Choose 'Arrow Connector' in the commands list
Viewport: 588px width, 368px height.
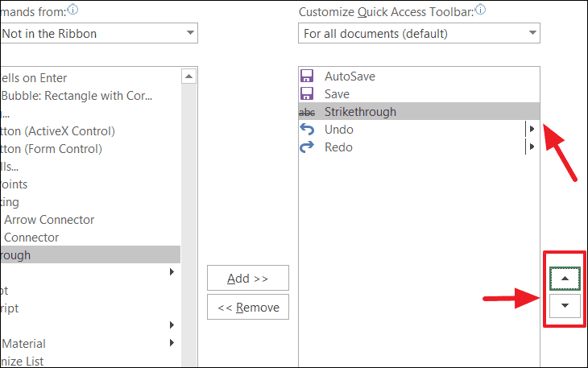pyautogui.click(x=48, y=220)
